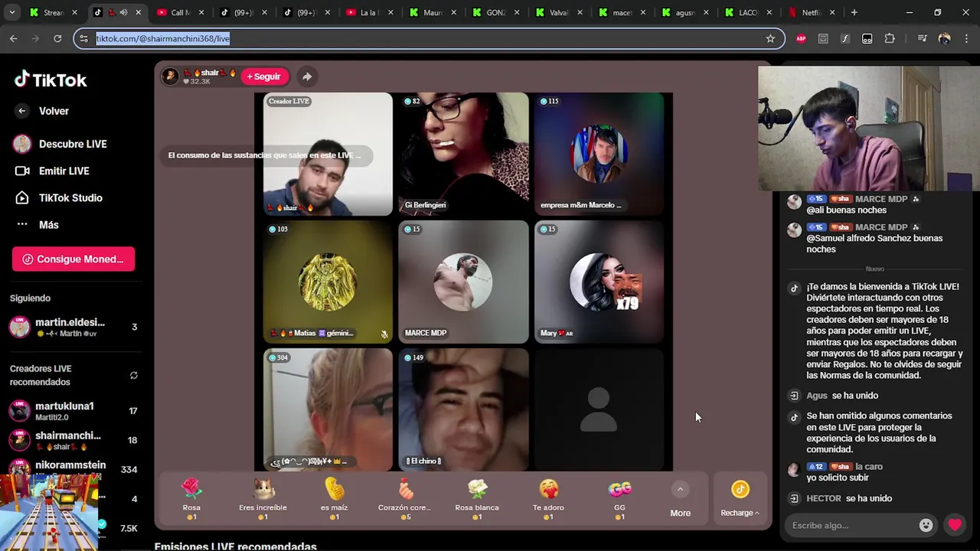Open Chrome three-dot menu
Viewport: 980px width, 551px height.
point(965,38)
